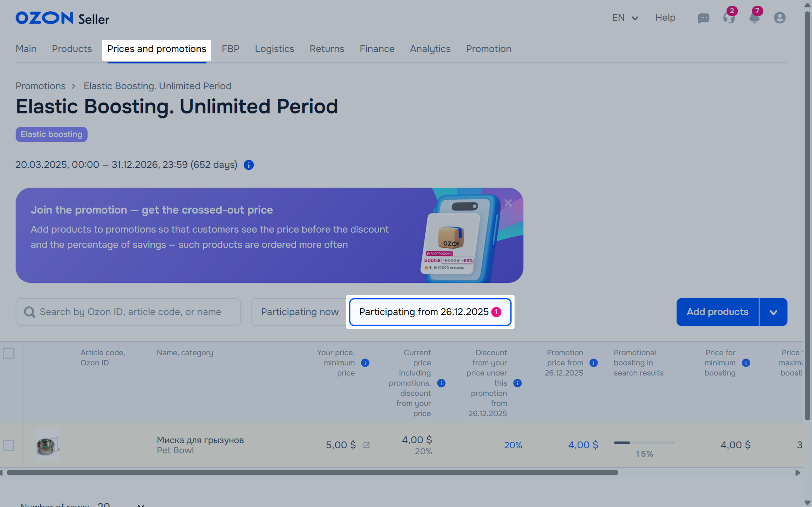Screen dimensions: 812x507
Task: Click the Add products button
Action: (717, 312)
